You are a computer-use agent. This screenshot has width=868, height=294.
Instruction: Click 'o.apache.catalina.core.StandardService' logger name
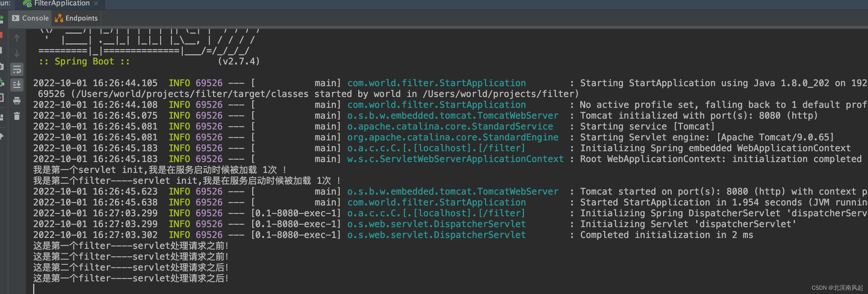pos(450,127)
